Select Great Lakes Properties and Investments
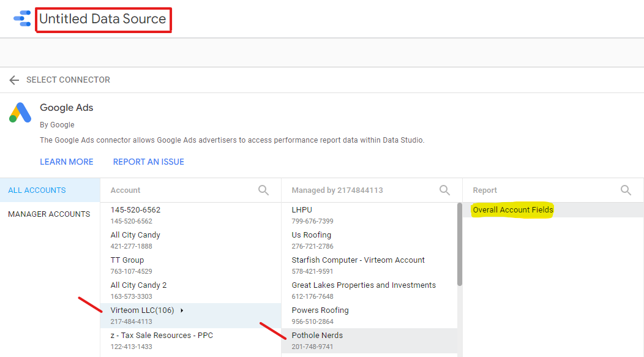This screenshot has width=644, height=357. coord(364,290)
